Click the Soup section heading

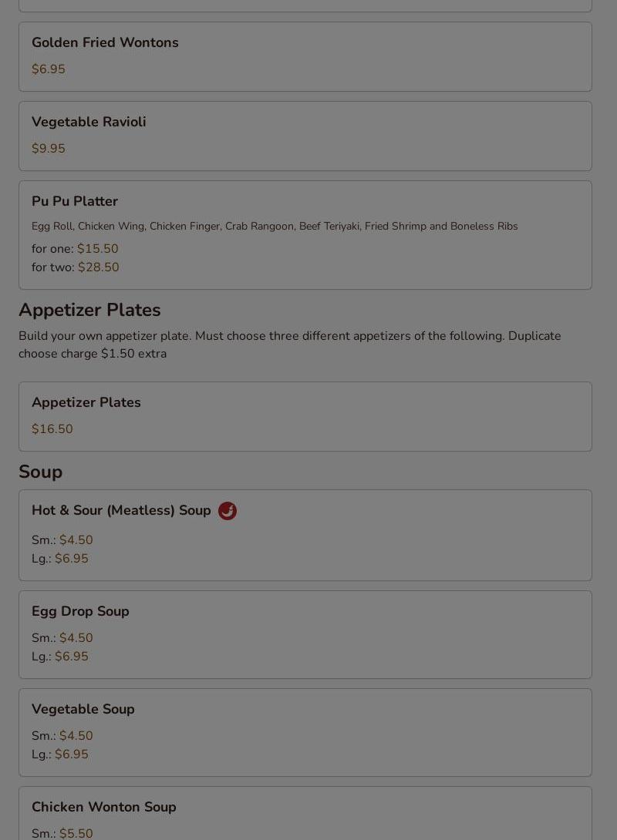pyautogui.click(x=40, y=472)
